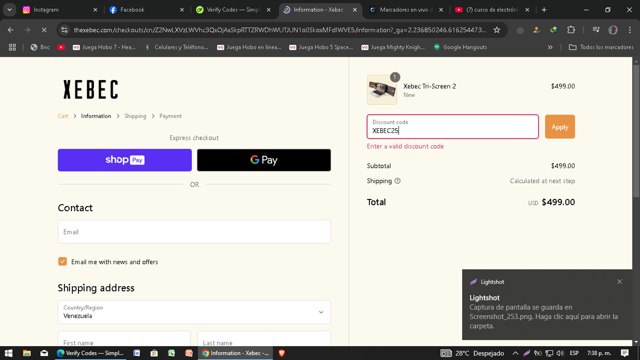Open the Chrome profile avatar

613,30
